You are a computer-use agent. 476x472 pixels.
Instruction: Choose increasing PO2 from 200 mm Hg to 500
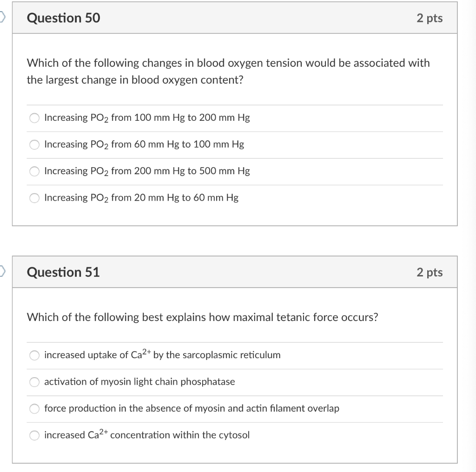(34, 171)
